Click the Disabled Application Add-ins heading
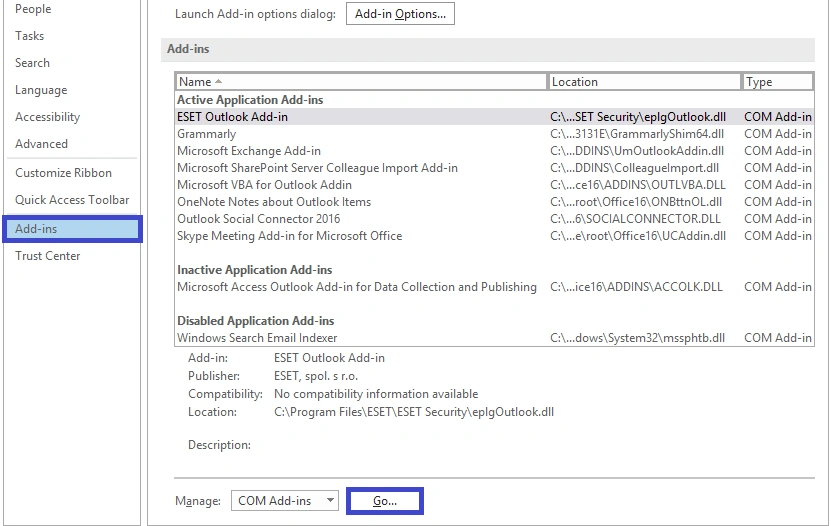The image size is (831, 526). click(255, 321)
